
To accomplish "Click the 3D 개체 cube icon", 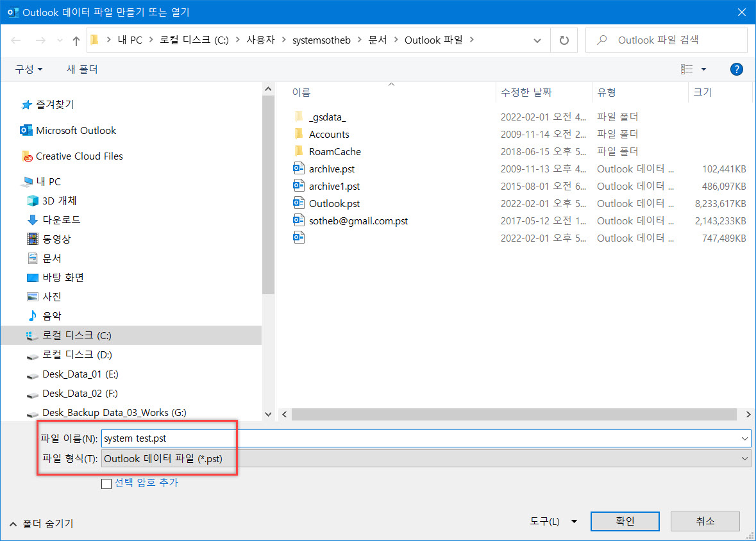I will (x=32, y=201).
